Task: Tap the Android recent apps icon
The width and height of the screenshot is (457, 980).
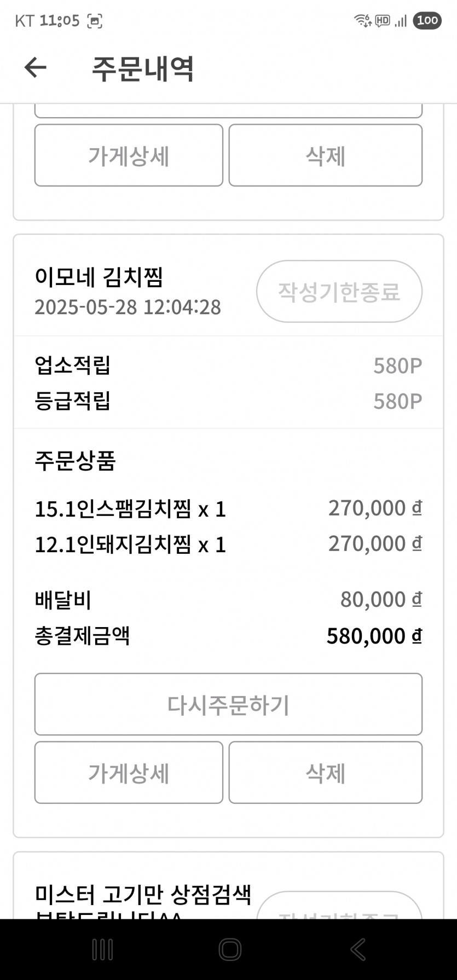Action: (102, 949)
